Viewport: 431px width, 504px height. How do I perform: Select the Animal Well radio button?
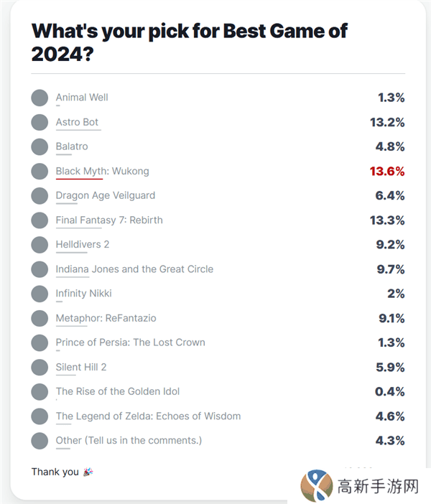point(40,98)
